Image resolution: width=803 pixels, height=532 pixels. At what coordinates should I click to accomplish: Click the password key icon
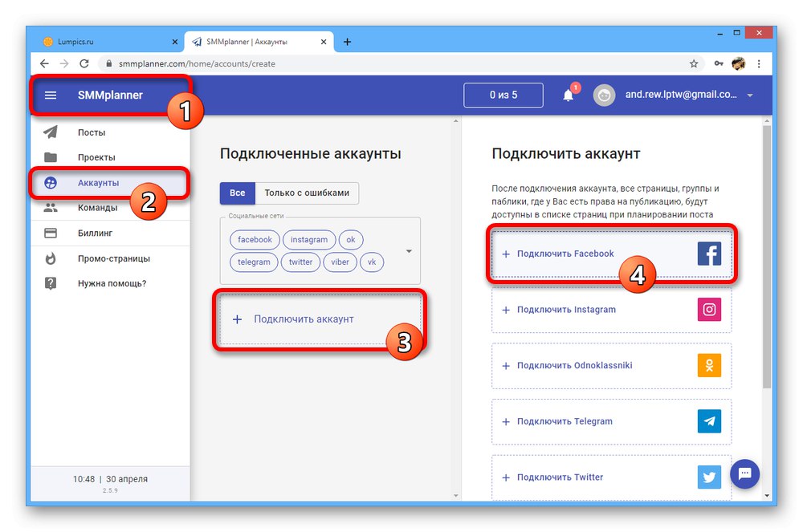(719, 63)
